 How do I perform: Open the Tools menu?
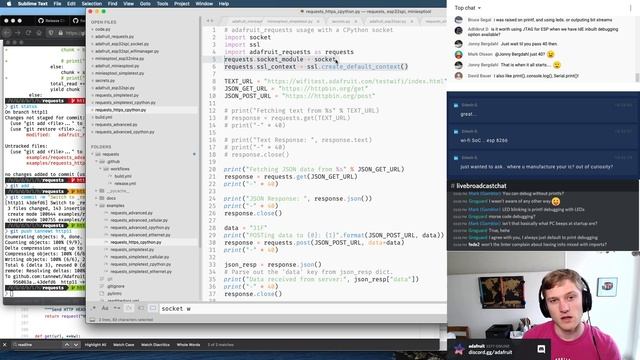162,4
